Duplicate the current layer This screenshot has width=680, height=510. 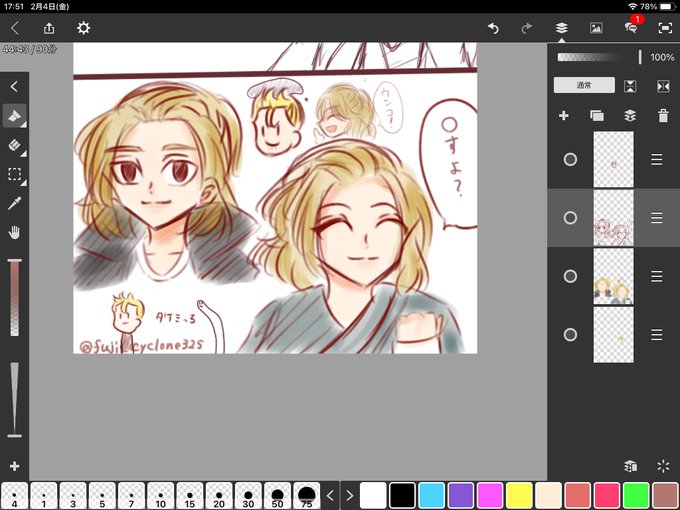click(x=597, y=116)
